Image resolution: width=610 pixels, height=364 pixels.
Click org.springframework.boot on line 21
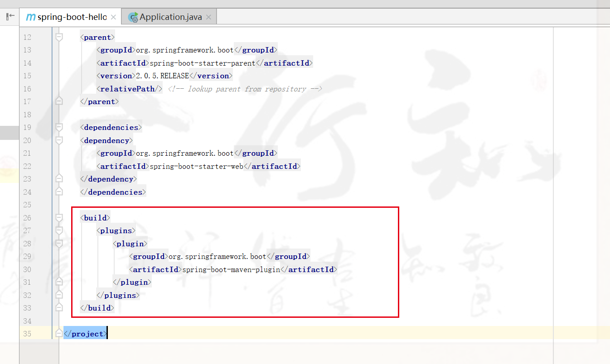[x=185, y=153]
